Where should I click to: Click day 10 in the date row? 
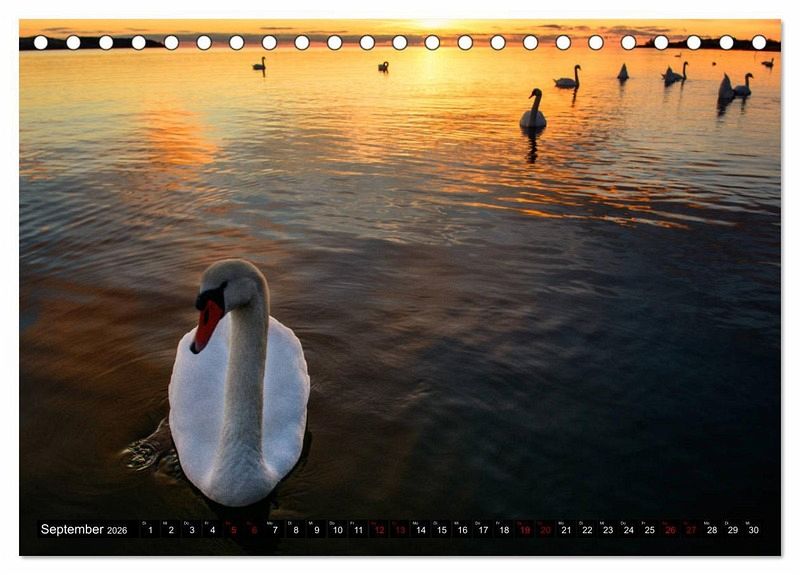pyautogui.click(x=337, y=530)
